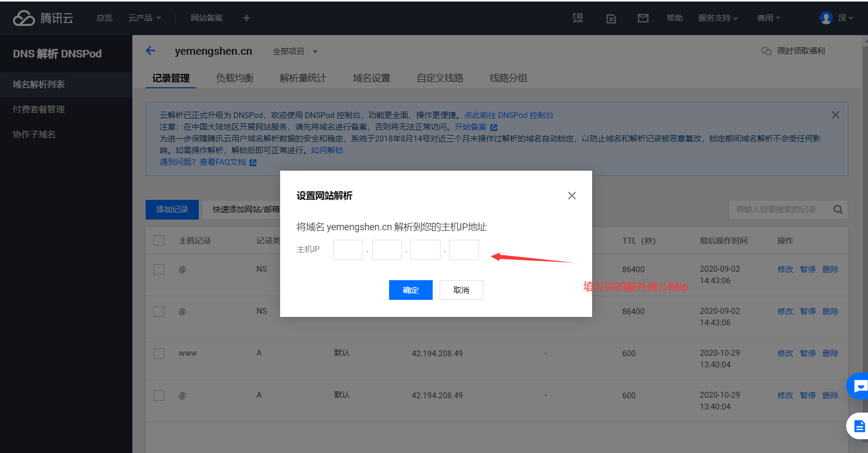The image size is (868, 453).
Task: Expand the 云产品 dropdown
Action: 145,18
